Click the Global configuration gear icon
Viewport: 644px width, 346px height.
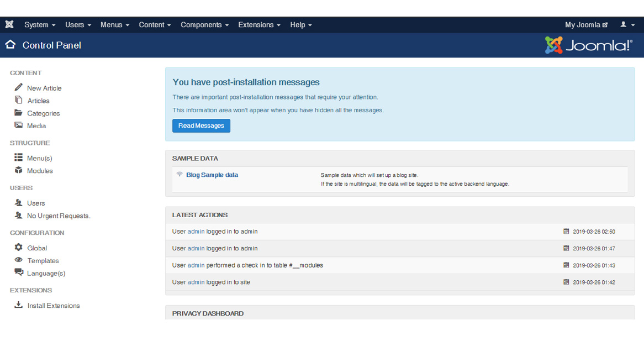coord(19,248)
